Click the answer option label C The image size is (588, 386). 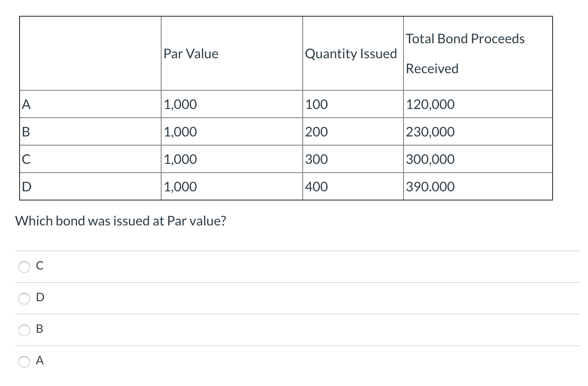coord(40,265)
